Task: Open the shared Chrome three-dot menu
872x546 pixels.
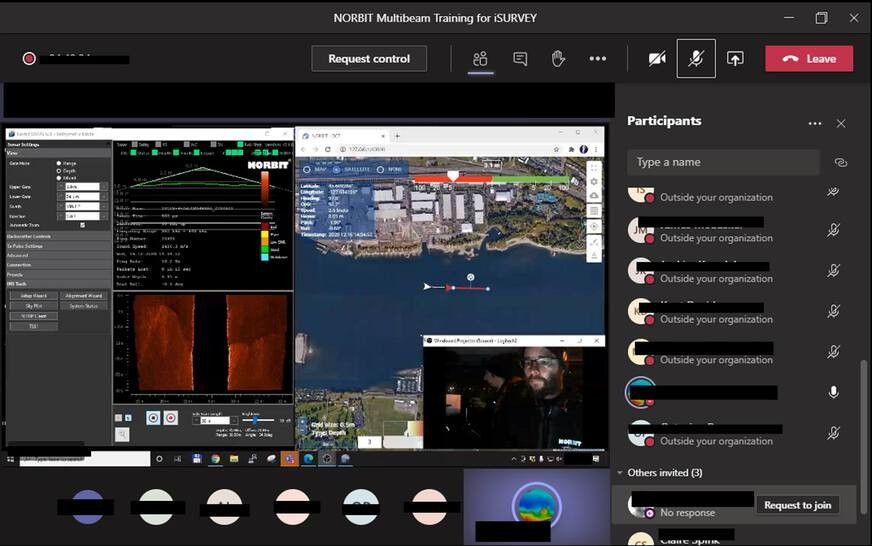Action: tap(596, 149)
